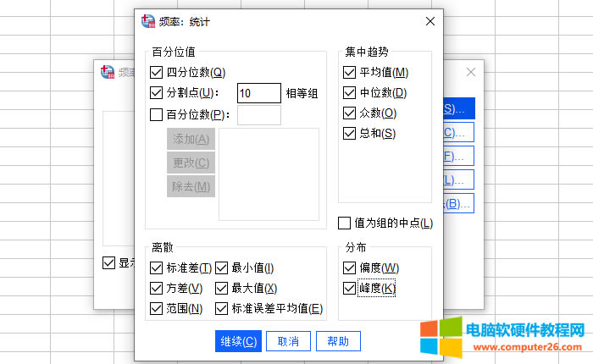
Task: Click the 帮助 help button
Action: pyautogui.click(x=338, y=341)
